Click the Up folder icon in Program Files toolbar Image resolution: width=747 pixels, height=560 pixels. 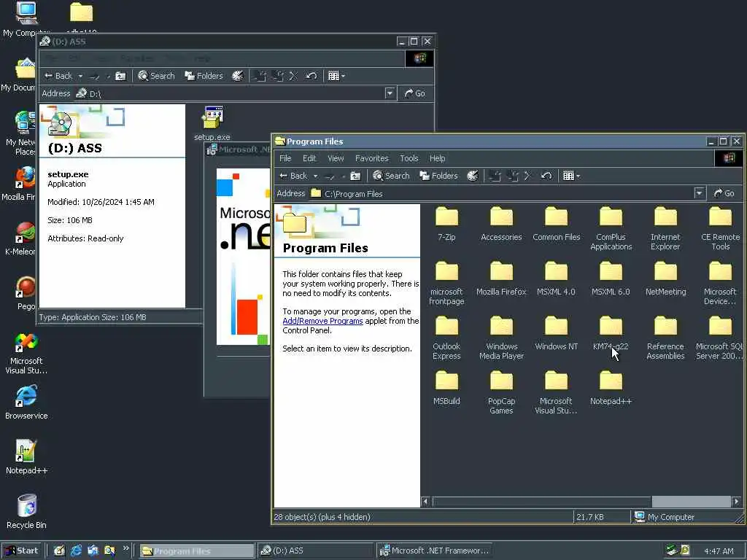(x=355, y=176)
